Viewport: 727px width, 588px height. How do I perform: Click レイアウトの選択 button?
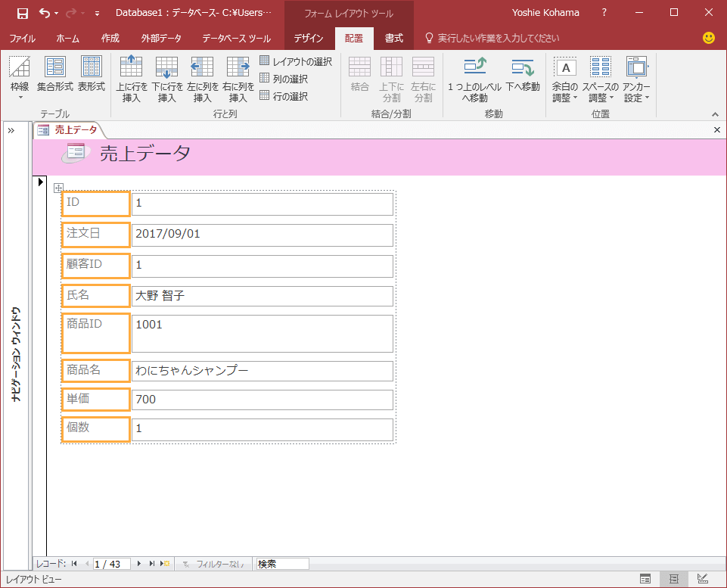(296, 61)
